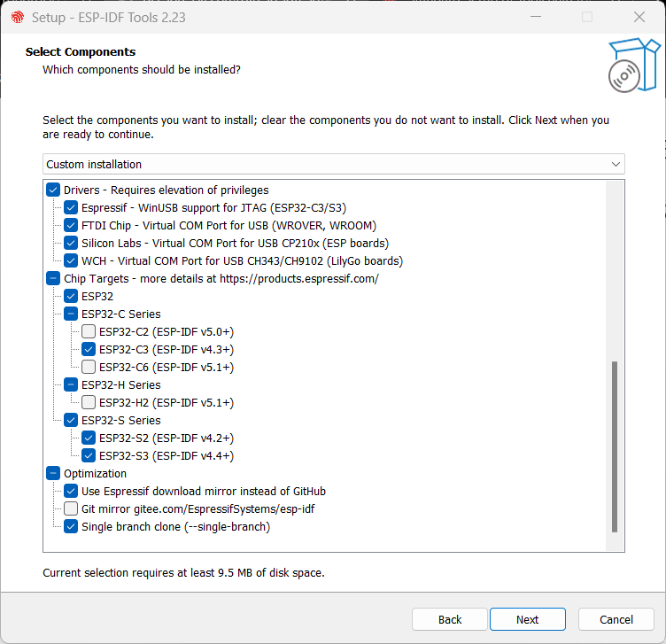
Task: Uncheck Silicon Labs CP210x driver
Action: [x=71, y=243]
